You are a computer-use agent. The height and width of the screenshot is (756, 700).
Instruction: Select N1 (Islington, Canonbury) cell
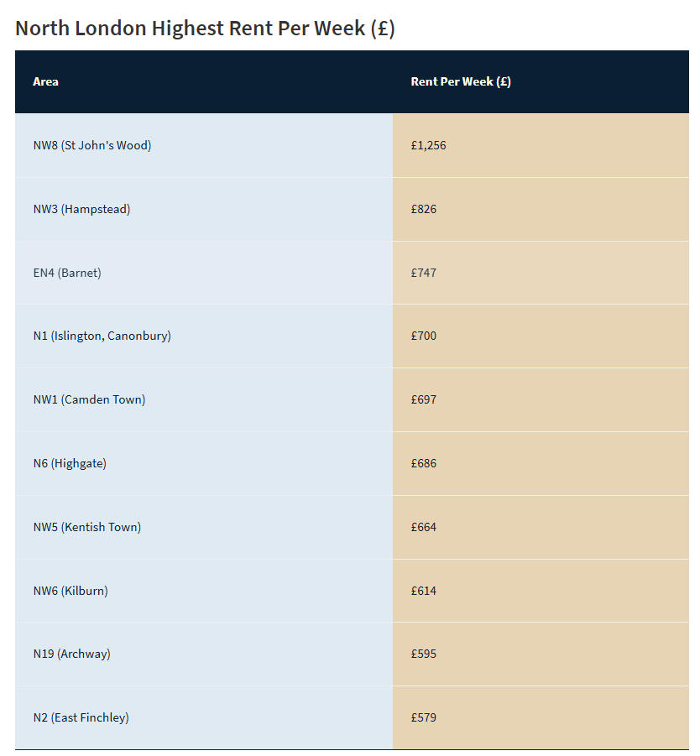(204, 336)
